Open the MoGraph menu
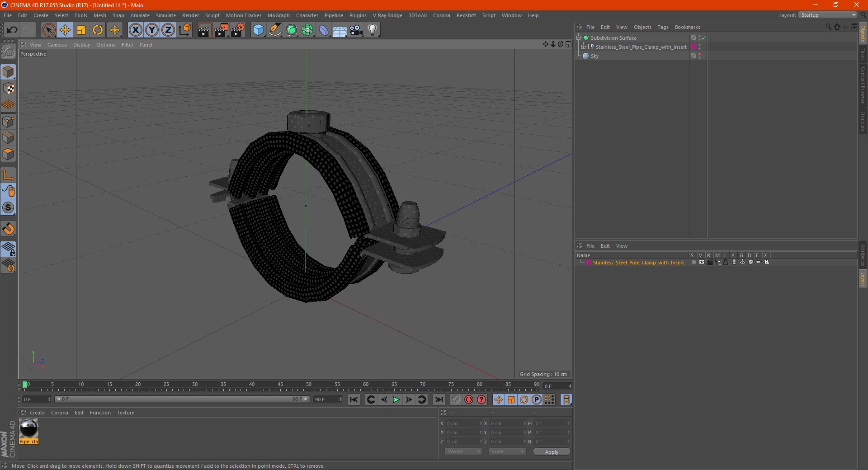The image size is (868, 470). point(278,15)
